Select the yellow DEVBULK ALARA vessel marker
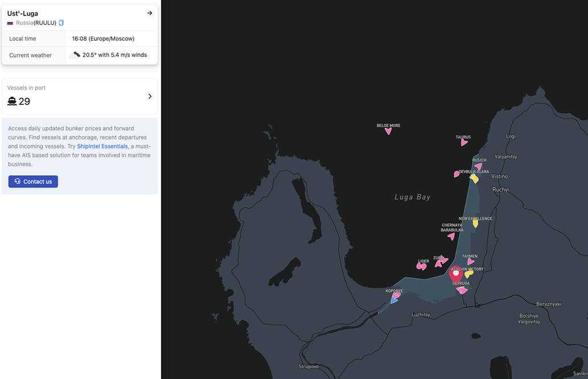The image size is (588, 379). click(x=474, y=179)
